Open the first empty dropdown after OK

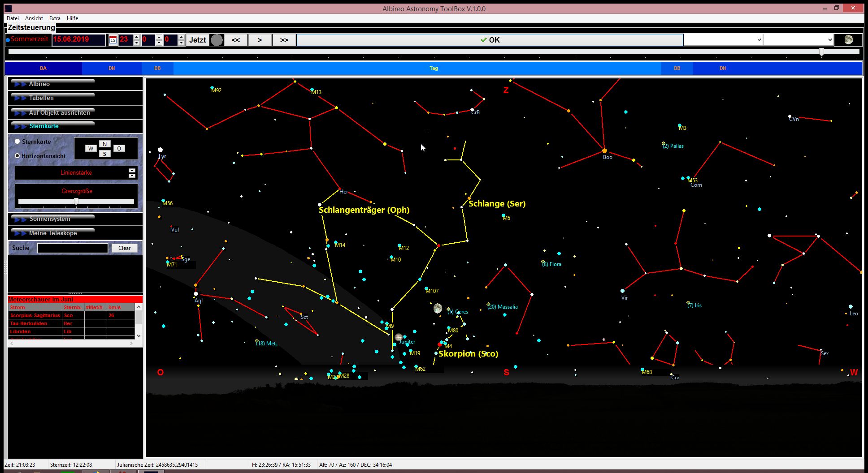tap(723, 40)
